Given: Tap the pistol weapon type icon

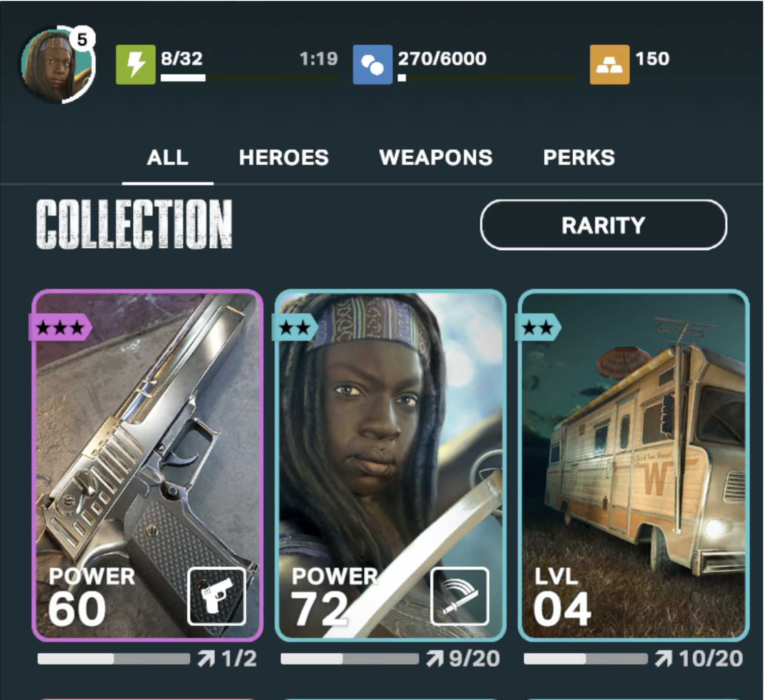Looking at the screenshot, I should tap(217, 596).
